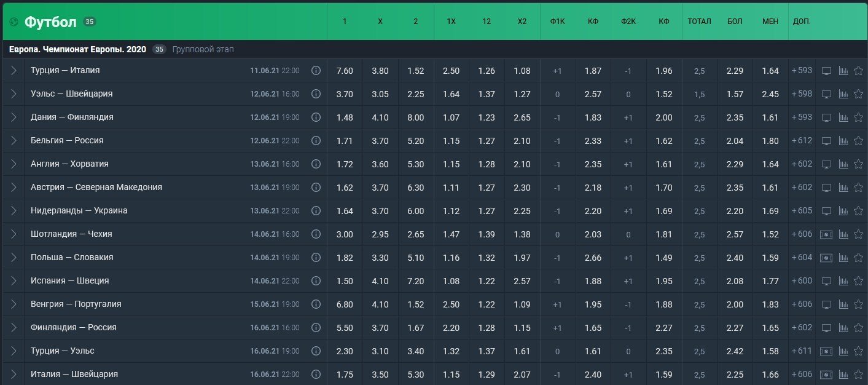Open statistics chart for Италия — Швейцария
The height and width of the screenshot is (385, 868).
843,375
